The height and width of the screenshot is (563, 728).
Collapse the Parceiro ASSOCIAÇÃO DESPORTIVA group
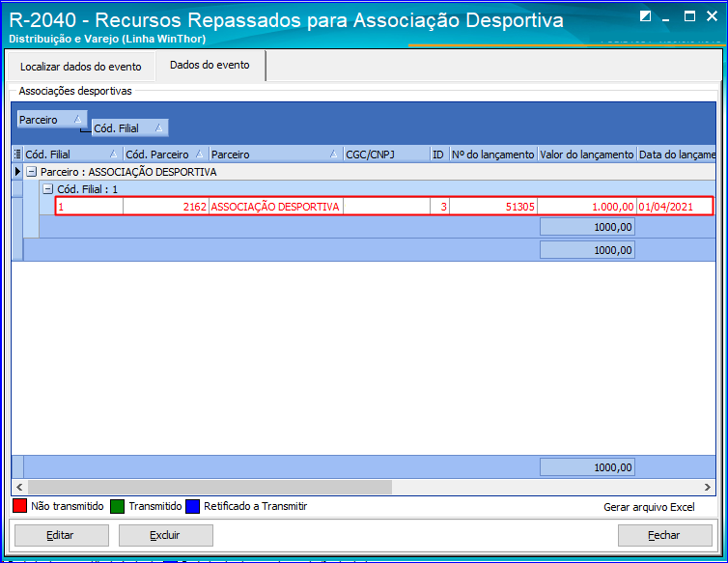pos(31,172)
